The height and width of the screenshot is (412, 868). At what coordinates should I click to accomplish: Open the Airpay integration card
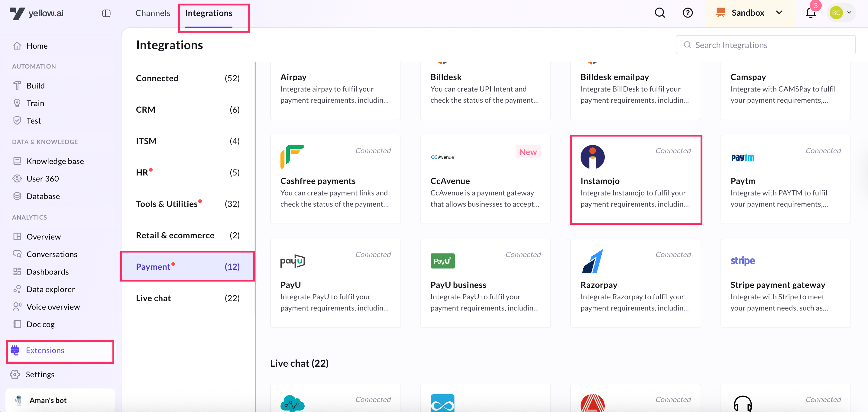pyautogui.click(x=335, y=91)
